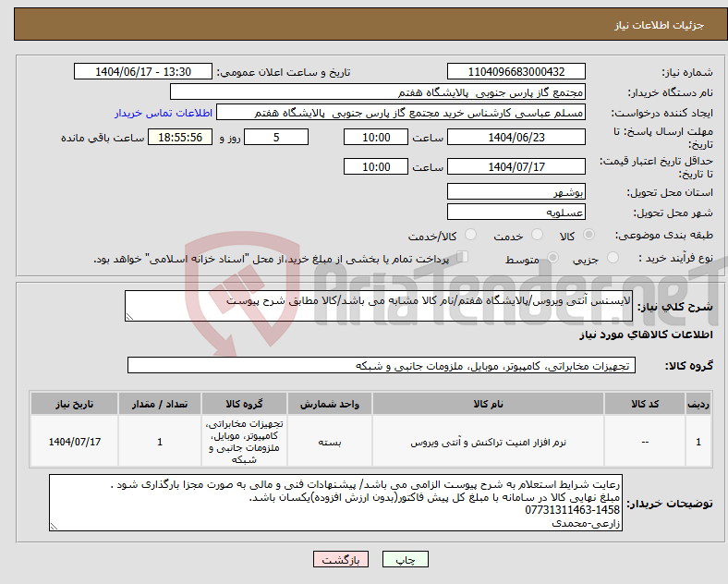
Task: Click the شرح کلی نیاز text area
Action: [379, 306]
